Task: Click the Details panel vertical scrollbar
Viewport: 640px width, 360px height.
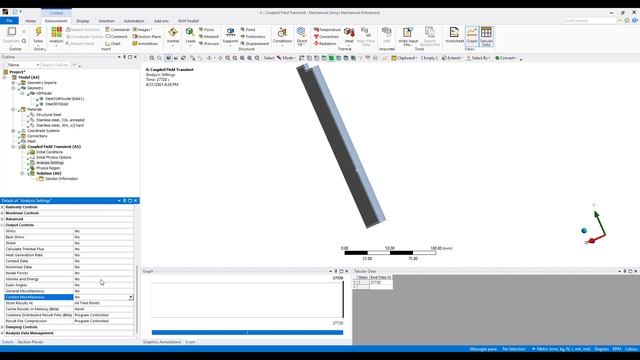Action: (137, 300)
